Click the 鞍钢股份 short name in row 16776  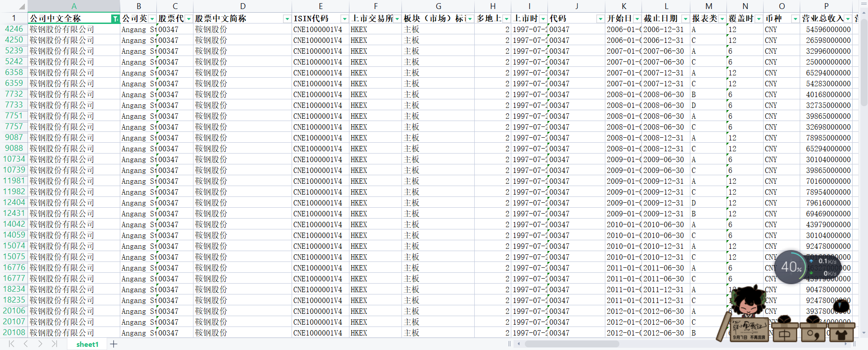[243, 268]
